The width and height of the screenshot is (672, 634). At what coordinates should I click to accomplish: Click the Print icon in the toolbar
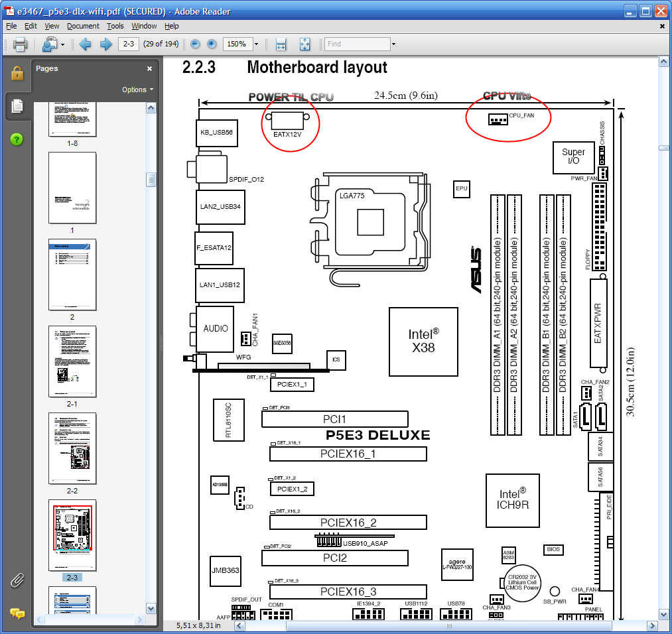(x=20, y=44)
